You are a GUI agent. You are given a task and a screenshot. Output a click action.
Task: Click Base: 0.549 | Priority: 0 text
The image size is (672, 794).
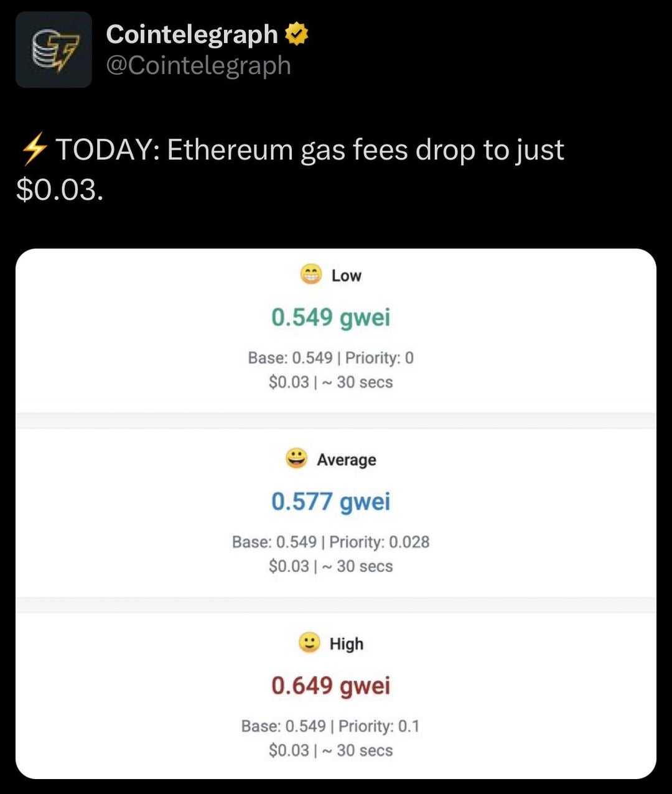330,358
